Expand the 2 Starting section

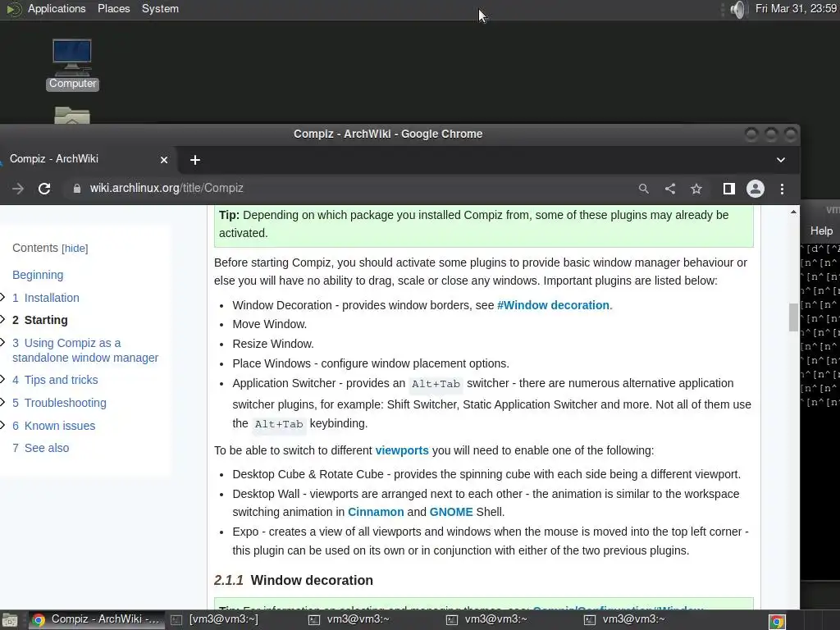2,319
